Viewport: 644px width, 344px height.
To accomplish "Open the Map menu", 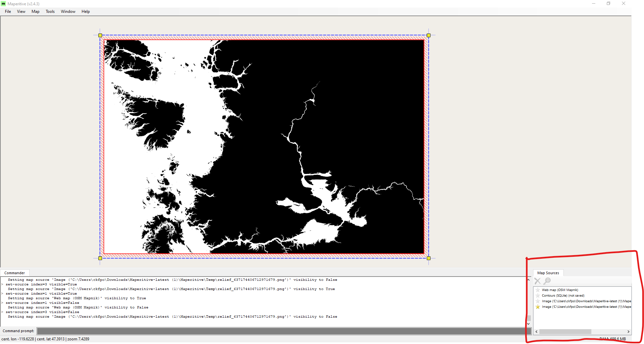I will tap(35, 11).
